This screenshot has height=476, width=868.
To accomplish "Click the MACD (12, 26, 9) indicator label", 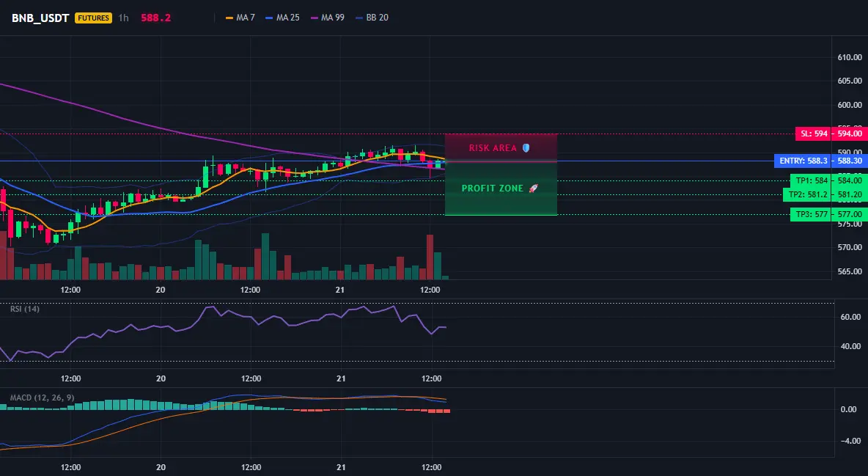I will point(42,398).
